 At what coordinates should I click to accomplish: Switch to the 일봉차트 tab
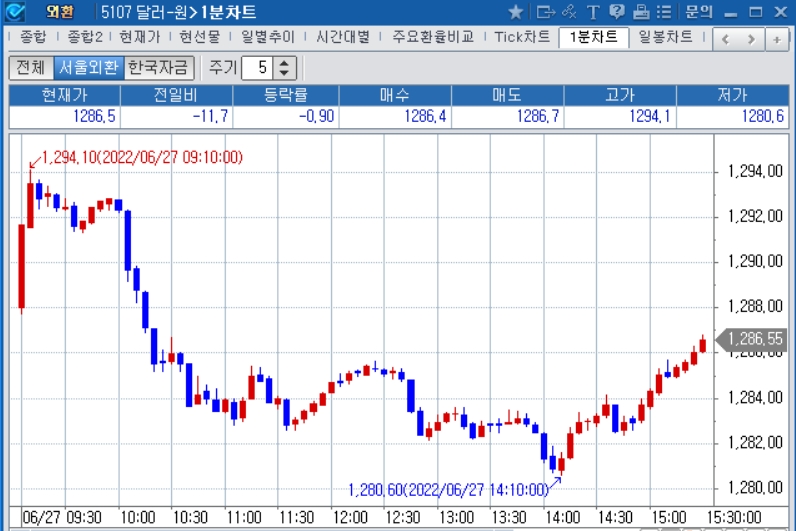[x=666, y=37]
